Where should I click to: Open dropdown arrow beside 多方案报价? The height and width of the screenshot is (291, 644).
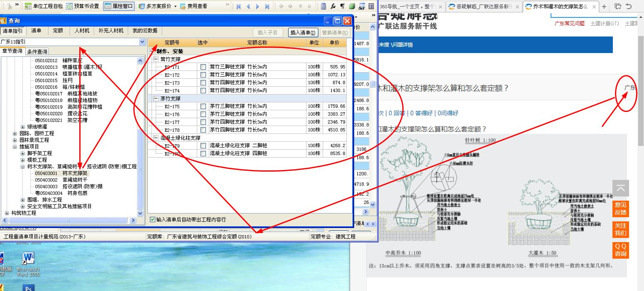coord(175,6)
